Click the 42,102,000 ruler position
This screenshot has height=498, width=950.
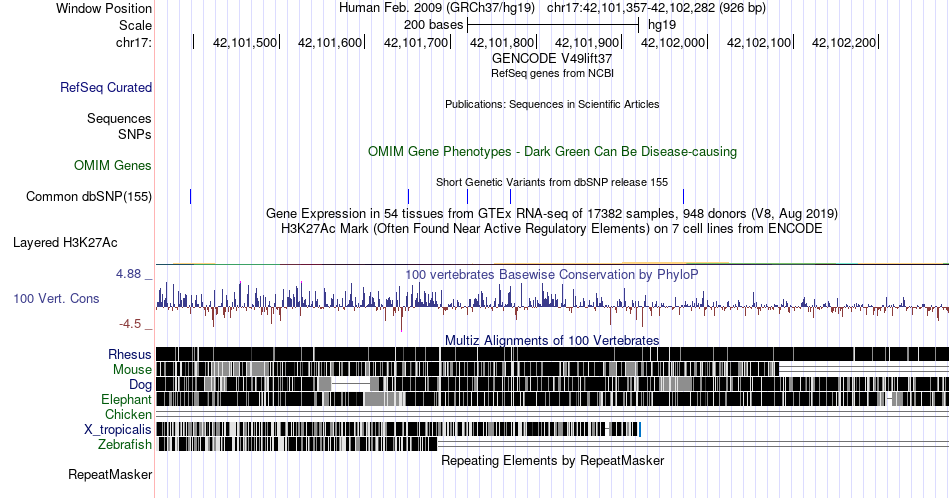coord(673,42)
